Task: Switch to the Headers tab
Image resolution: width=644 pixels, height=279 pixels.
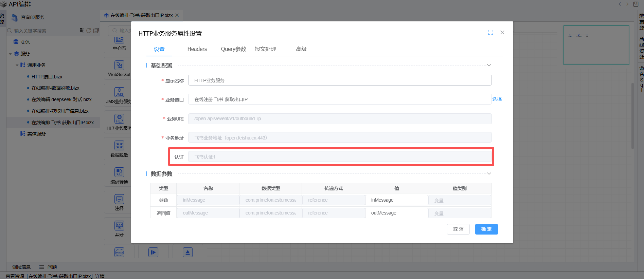Action: 197,49
